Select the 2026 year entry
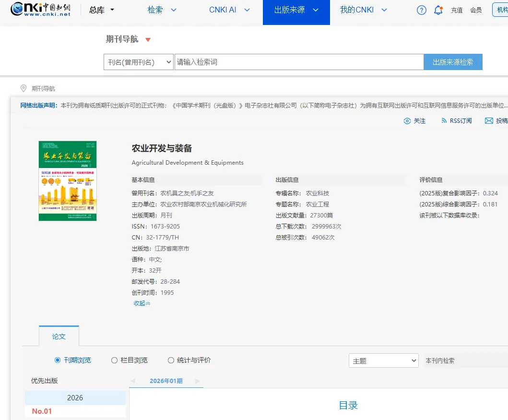 click(x=75, y=397)
